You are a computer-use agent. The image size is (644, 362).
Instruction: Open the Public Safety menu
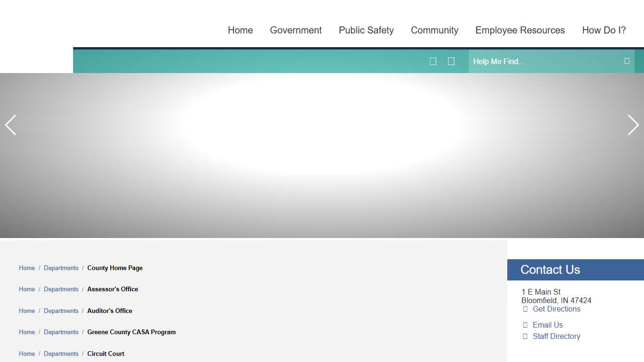(366, 30)
